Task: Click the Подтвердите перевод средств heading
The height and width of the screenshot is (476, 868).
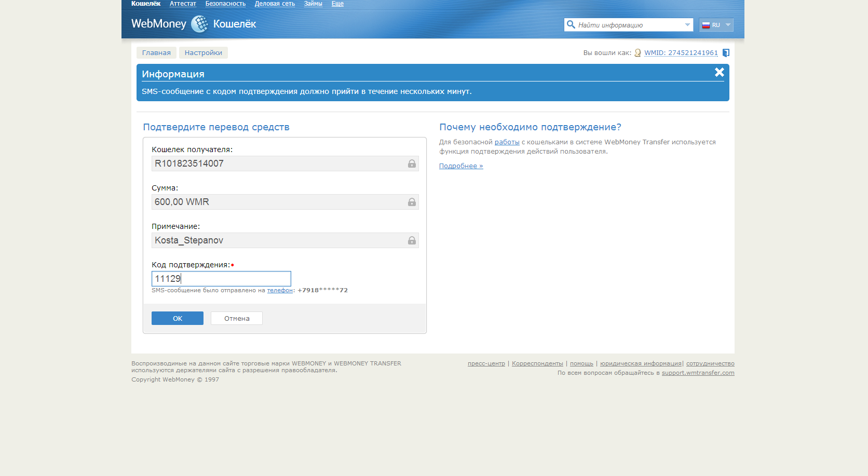Action: pos(216,127)
